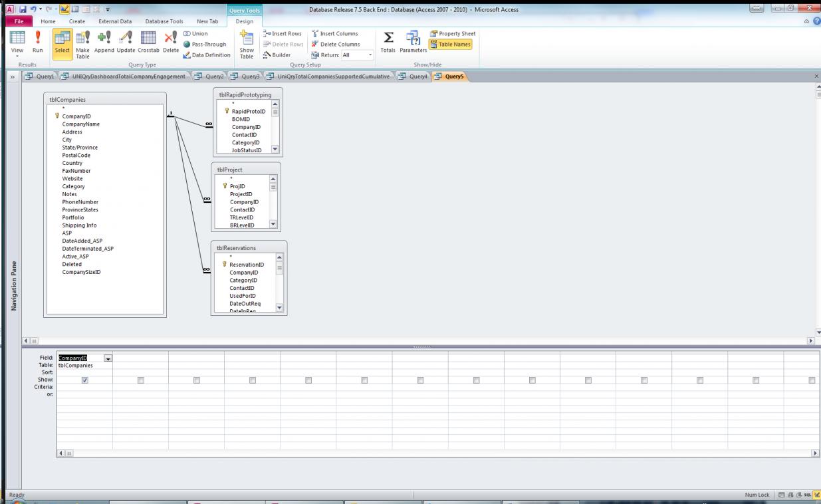This screenshot has height=504, width=821.
Task: Click Insert Rows in Query Setup
Action: pyautogui.click(x=283, y=33)
